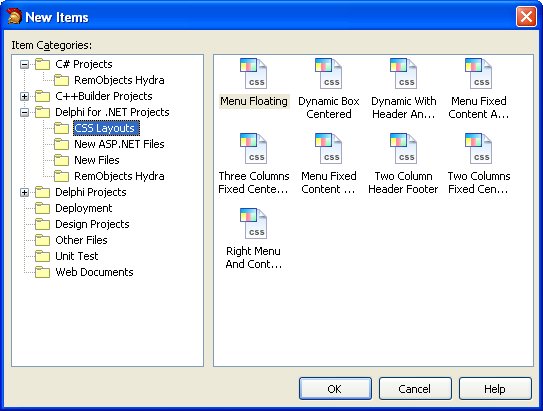Viewport: 543px width, 411px height.
Task: Pick Menu Fixed Content icon in top row
Action: [478, 74]
